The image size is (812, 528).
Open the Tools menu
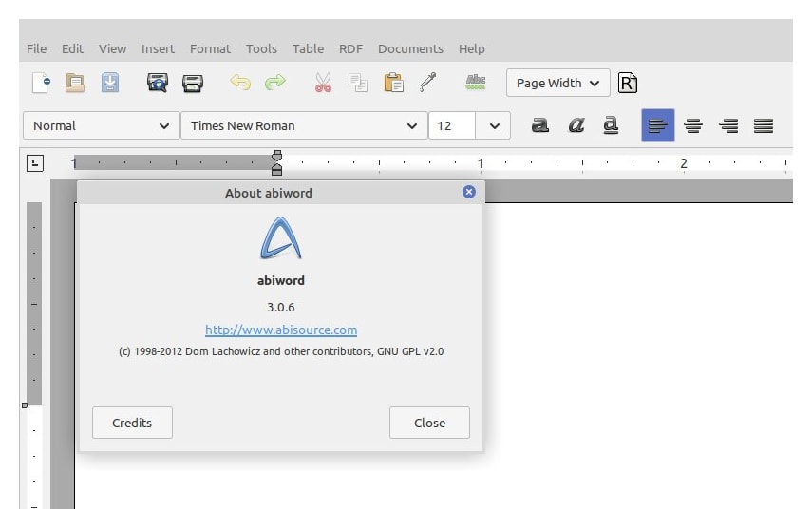[261, 48]
